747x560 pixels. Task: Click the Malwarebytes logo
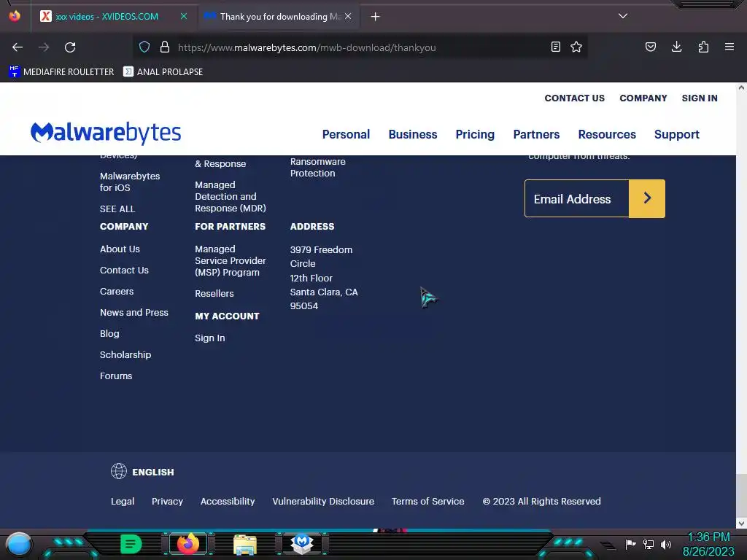(x=106, y=133)
